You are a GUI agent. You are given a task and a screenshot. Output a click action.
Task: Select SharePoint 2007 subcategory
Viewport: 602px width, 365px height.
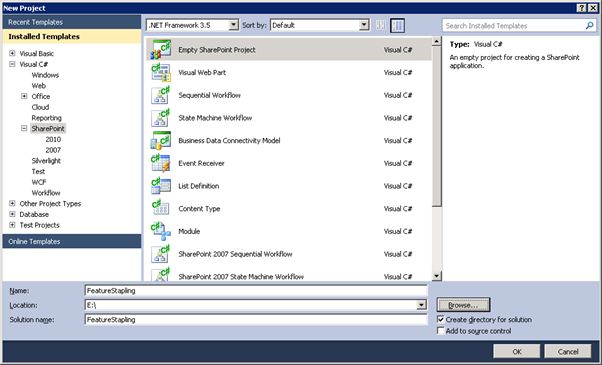coord(53,150)
